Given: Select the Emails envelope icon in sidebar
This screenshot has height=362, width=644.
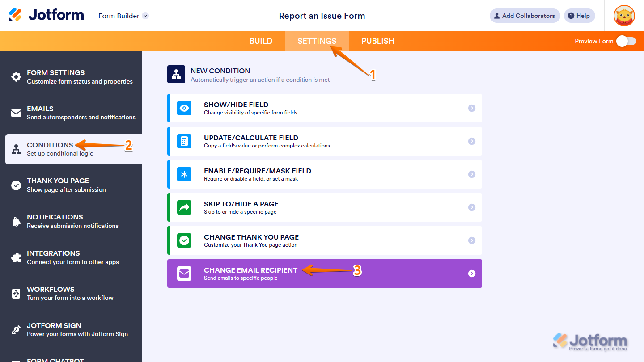Looking at the screenshot, I should click(x=16, y=113).
